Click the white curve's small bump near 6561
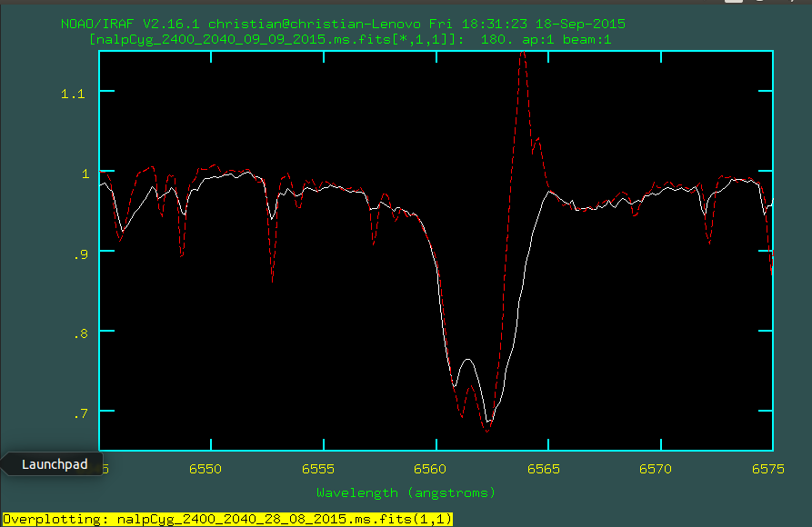This screenshot has height=527, width=812. pyautogui.click(x=467, y=360)
